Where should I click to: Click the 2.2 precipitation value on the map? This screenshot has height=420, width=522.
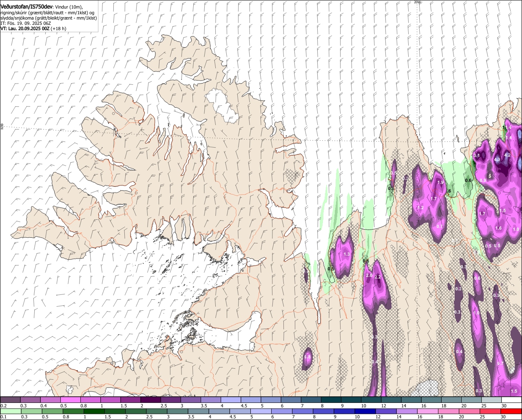tap(377, 277)
